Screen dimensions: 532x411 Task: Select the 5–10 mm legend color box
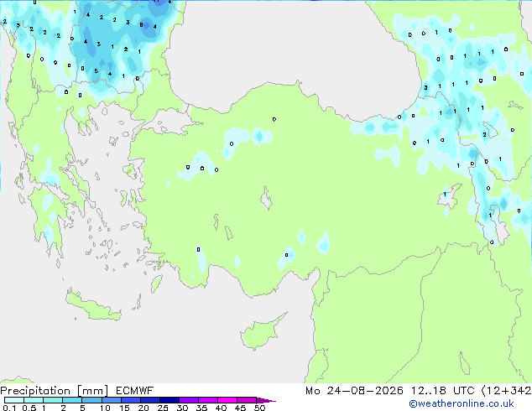point(91,400)
